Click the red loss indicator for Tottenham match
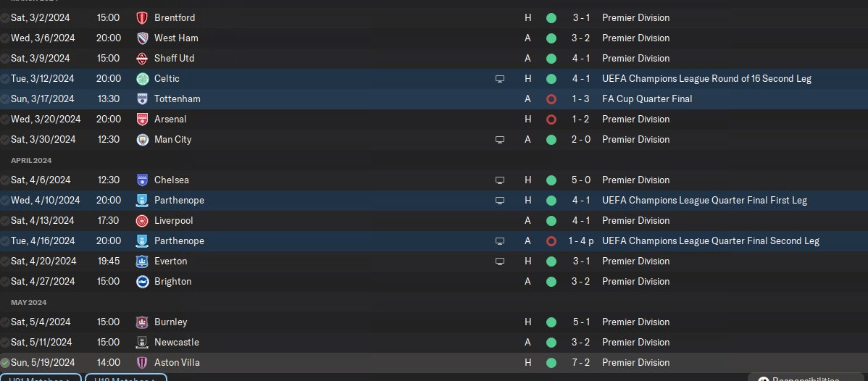This screenshot has height=381, width=868. pos(551,99)
